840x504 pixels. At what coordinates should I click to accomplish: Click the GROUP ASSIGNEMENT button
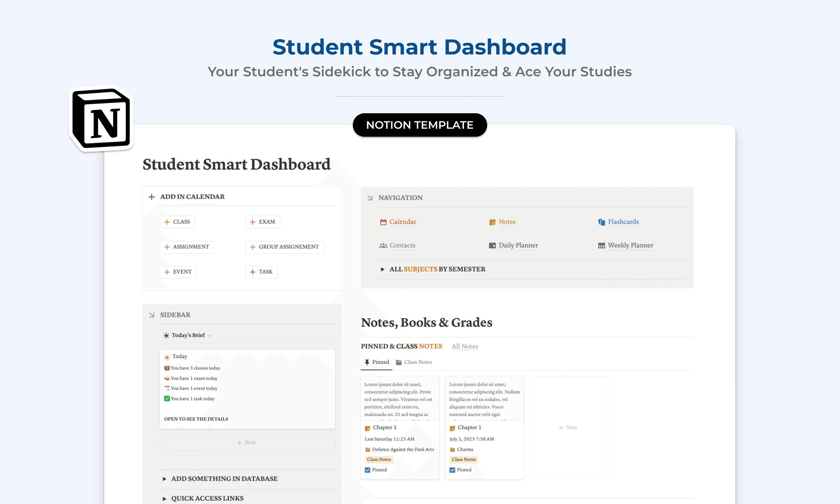point(284,247)
